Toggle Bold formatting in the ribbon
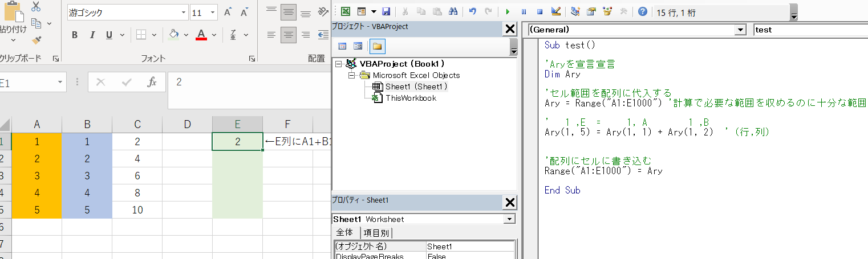The width and height of the screenshot is (868, 259). tap(75, 35)
